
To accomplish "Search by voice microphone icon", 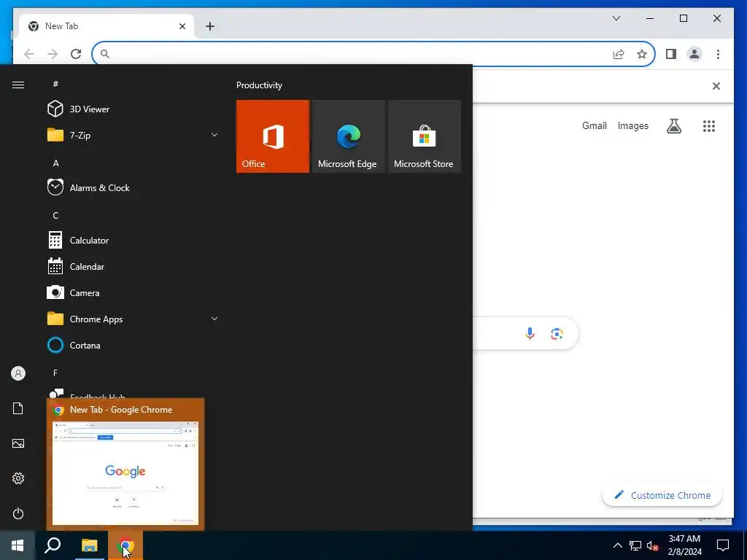I will (x=530, y=333).
